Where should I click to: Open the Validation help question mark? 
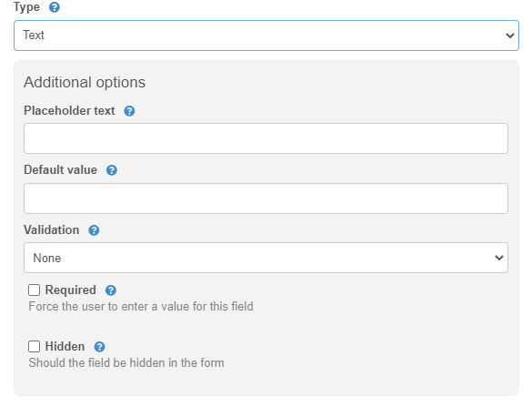(x=94, y=230)
